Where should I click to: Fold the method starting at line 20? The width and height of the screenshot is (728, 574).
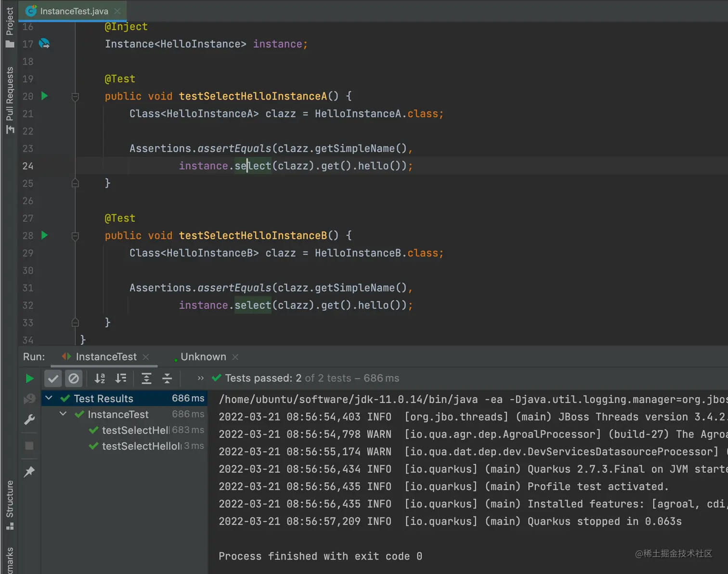75,97
